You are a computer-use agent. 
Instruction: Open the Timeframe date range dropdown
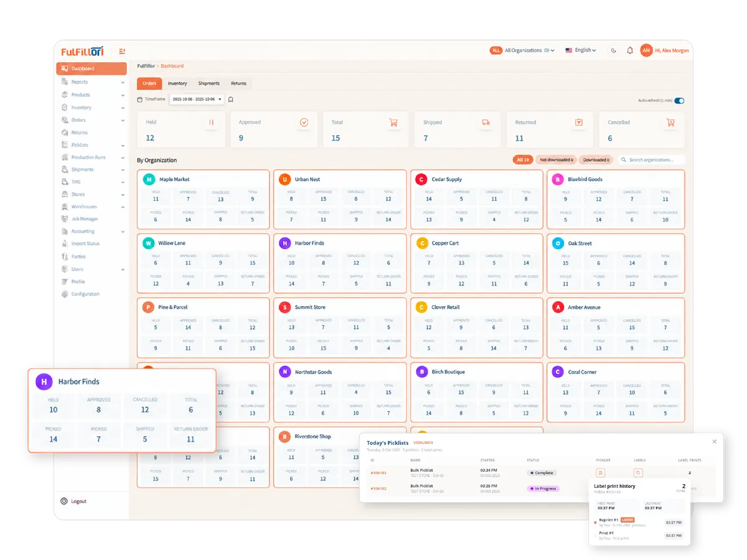coord(197,100)
